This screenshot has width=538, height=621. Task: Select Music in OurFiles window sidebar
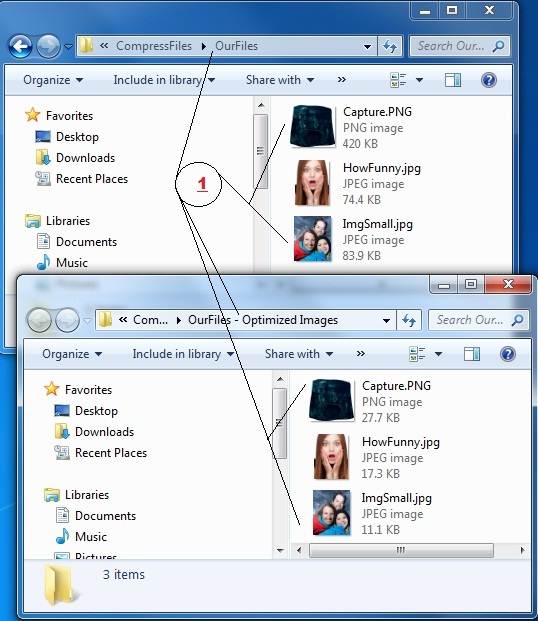[x=62, y=263]
